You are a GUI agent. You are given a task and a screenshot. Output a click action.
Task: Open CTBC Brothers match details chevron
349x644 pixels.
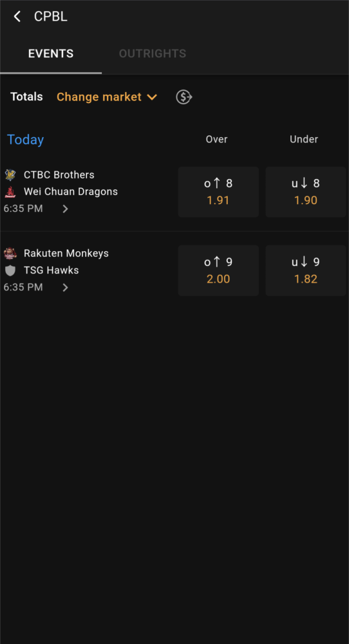[x=65, y=209]
